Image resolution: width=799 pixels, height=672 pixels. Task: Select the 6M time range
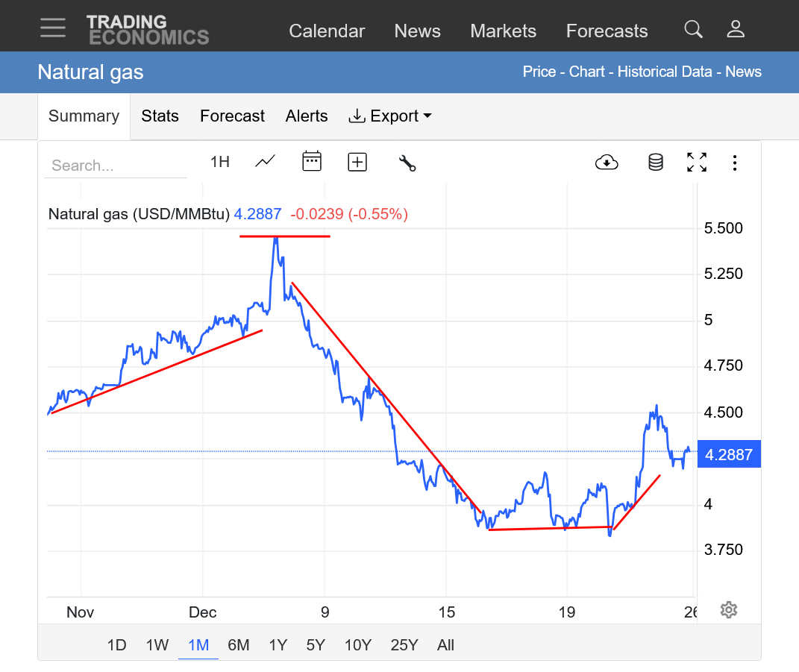[238, 645]
